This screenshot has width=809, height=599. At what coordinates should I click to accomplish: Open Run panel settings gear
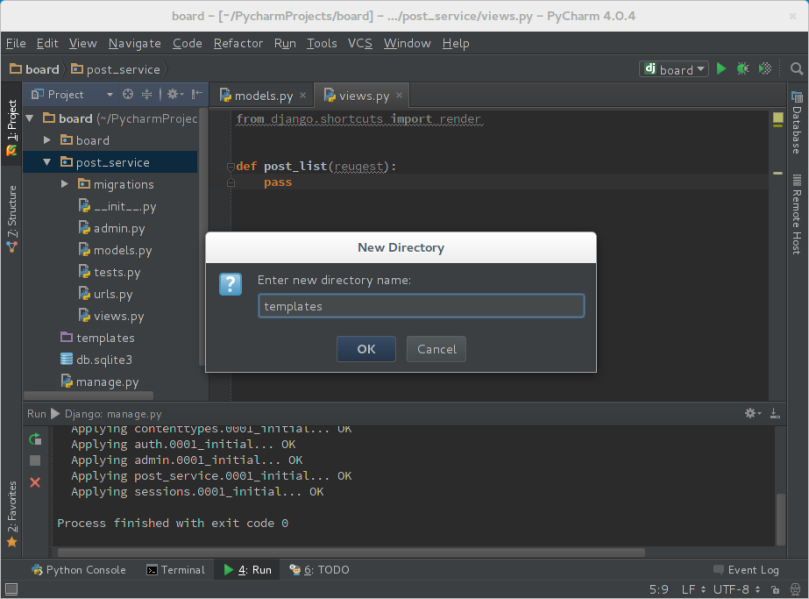[752, 413]
